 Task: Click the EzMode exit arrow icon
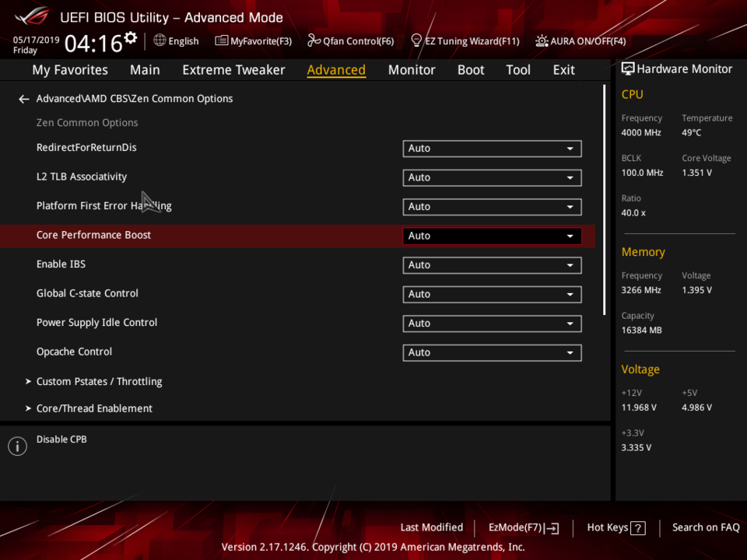click(552, 528)
